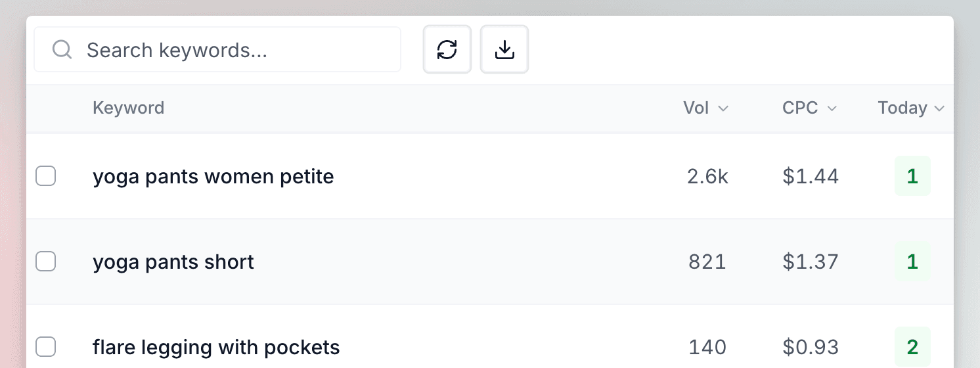Open the yoga pants short keyword
The height and width of the screenshot is (368, 980).
click(x=173, y=262)
